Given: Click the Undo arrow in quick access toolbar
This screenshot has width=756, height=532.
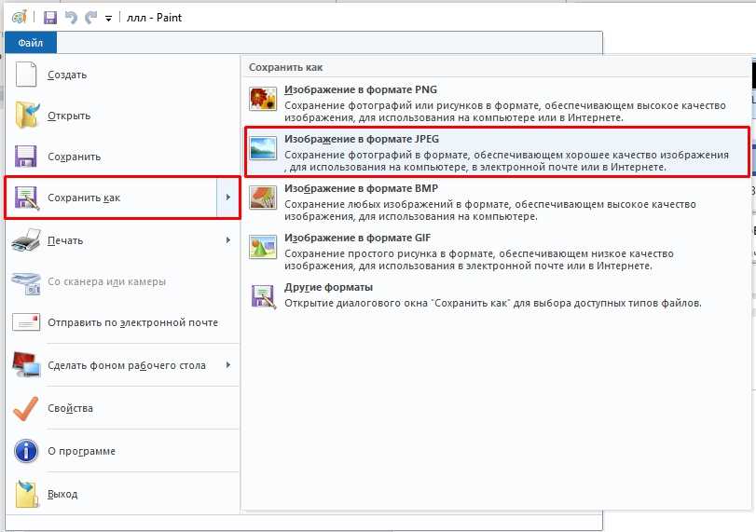Looking at the screenshot, I should click(x=72, y=18).
